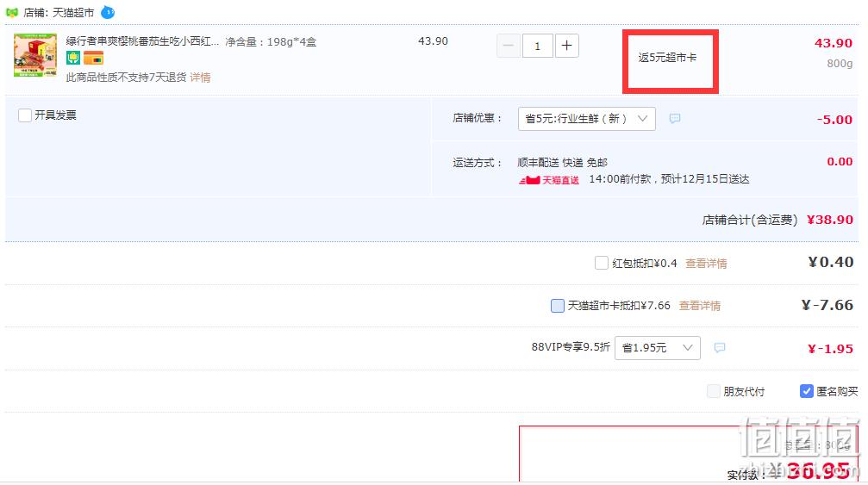Expand the 省1.95元 88VIP discount dropdown
The image size is (868, 485).
658,348
